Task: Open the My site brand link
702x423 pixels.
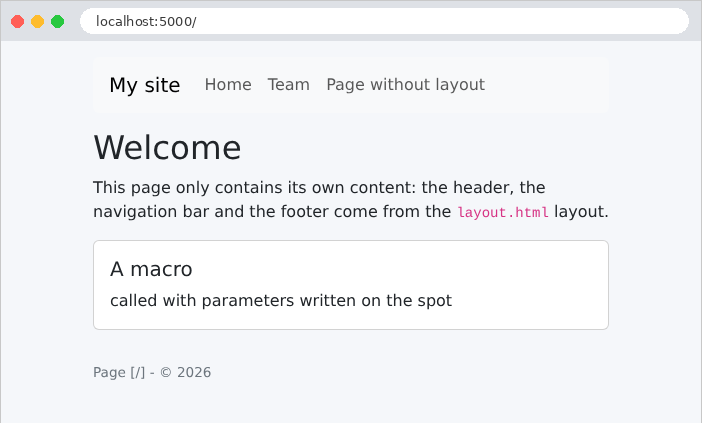Action: [x=145, y=85]
